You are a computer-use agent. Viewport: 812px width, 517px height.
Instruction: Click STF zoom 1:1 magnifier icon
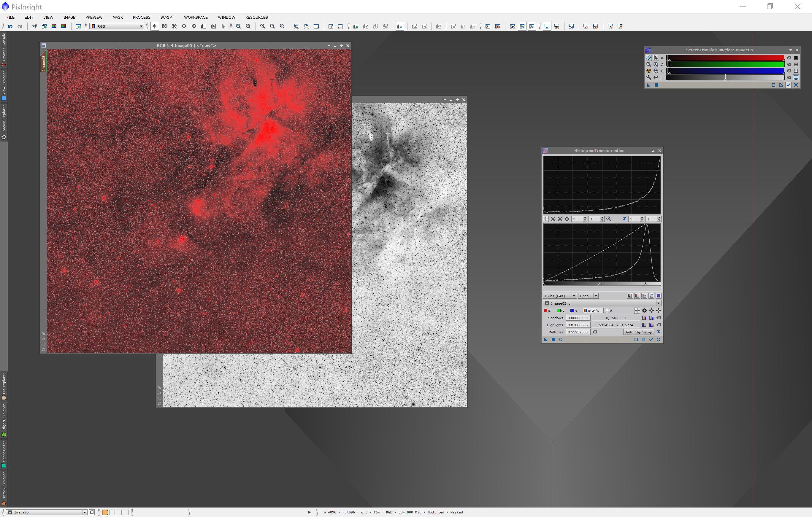point(648,64)
